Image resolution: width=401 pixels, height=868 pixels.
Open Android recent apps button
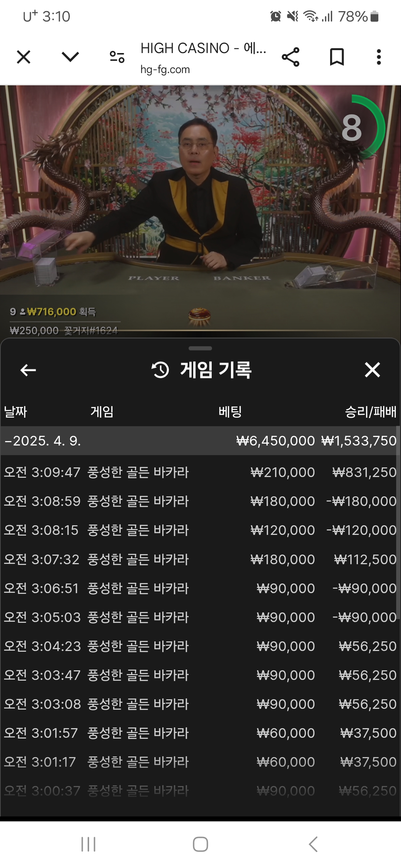coord(88,844)
